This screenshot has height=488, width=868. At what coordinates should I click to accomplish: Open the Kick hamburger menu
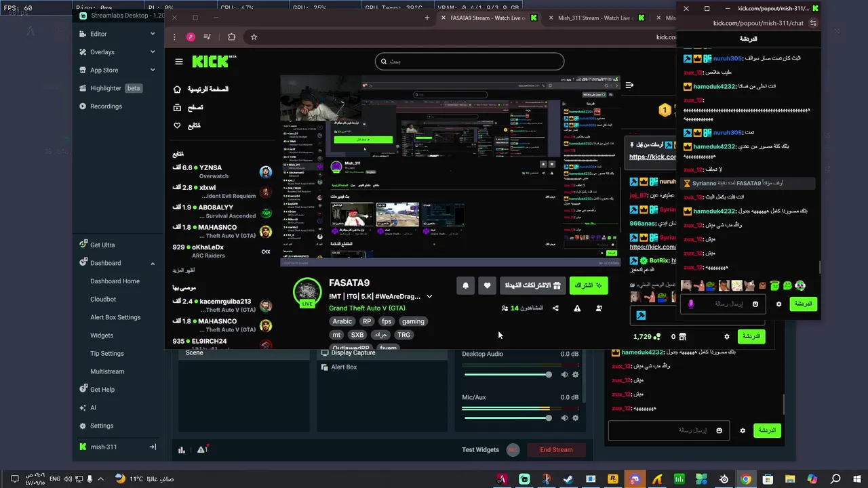pos(179,62)
